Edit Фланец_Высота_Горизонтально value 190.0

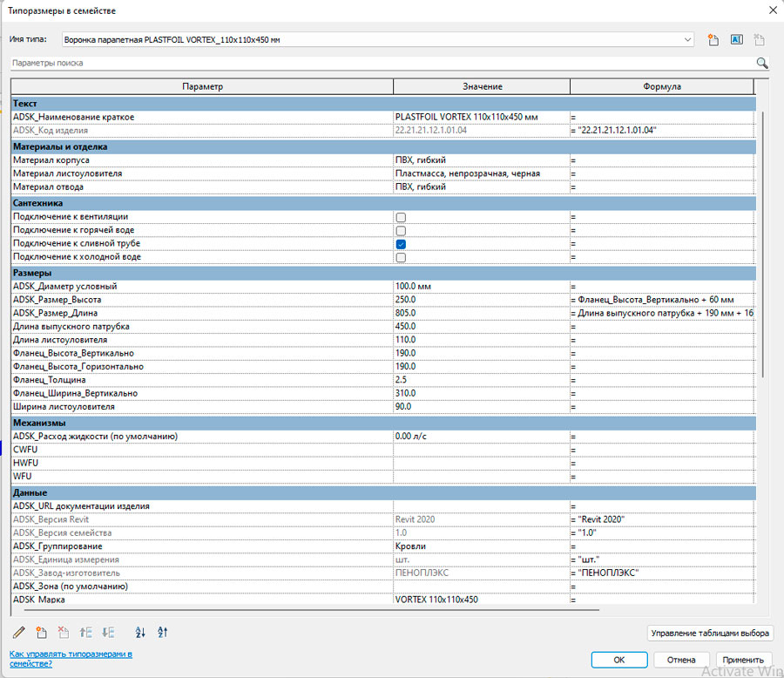point(482,367)
